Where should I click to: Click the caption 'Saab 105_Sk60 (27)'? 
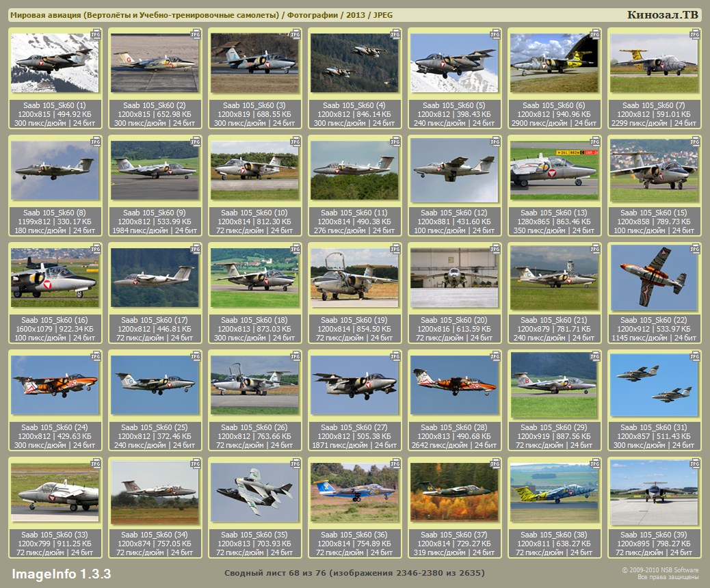pos(354,427)
